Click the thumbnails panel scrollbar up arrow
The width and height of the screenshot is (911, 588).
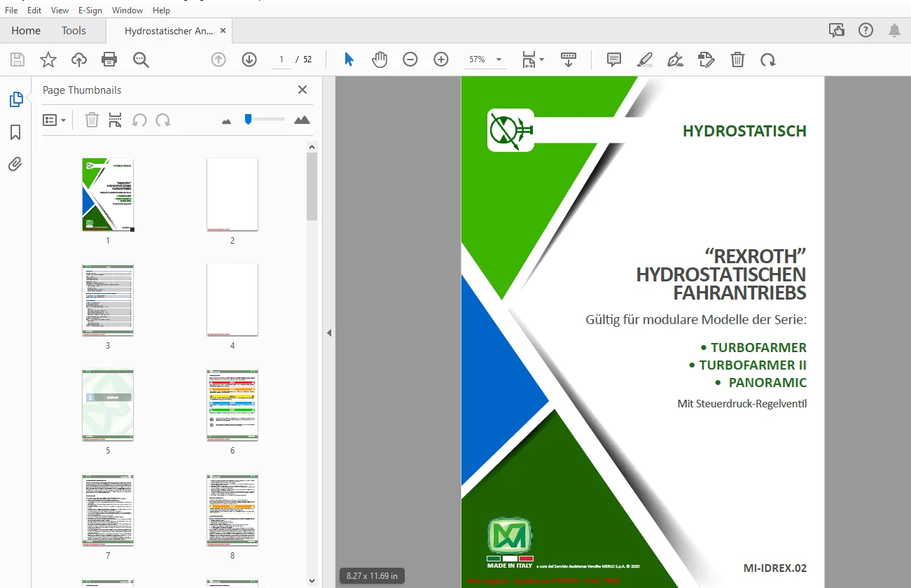[312, 146]
